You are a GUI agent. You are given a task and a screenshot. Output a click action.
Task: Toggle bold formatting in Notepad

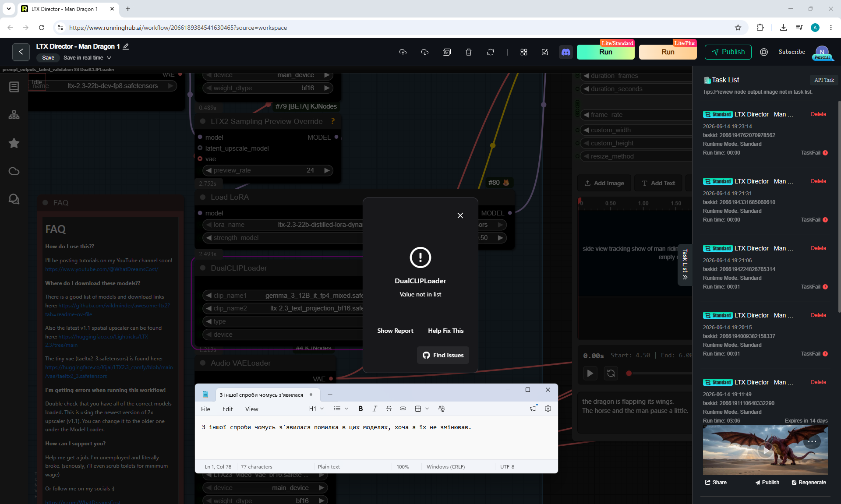(360, 409)
